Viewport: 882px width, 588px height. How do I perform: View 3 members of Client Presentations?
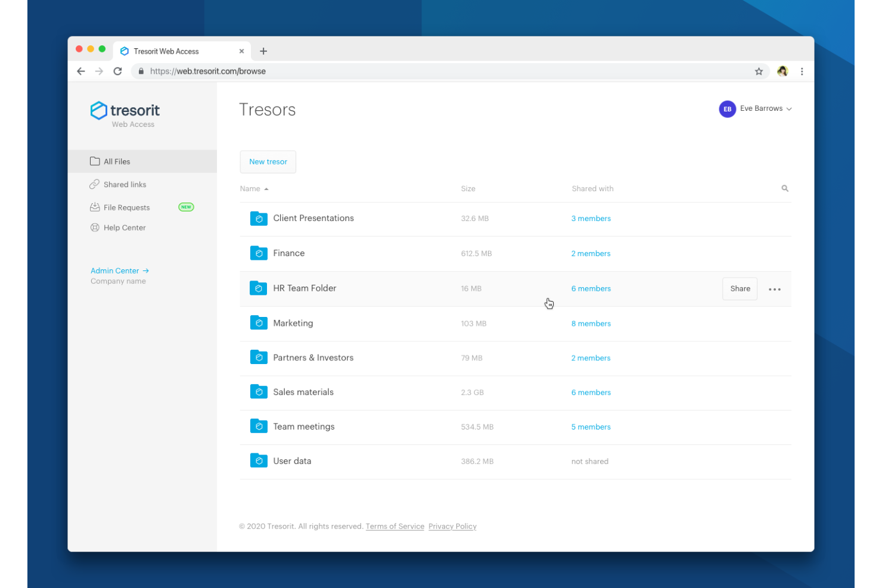click(x=591, y=219)
